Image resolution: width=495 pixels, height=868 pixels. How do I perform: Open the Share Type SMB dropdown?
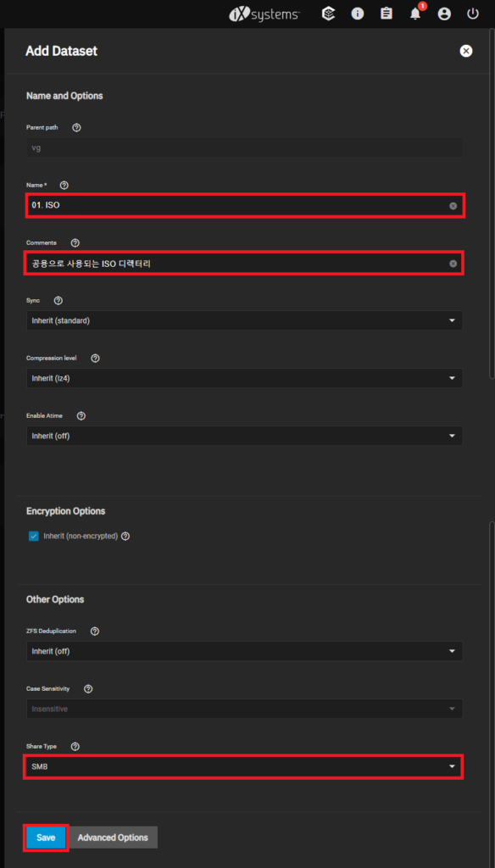pyautogui.click(x=244, y=766)
